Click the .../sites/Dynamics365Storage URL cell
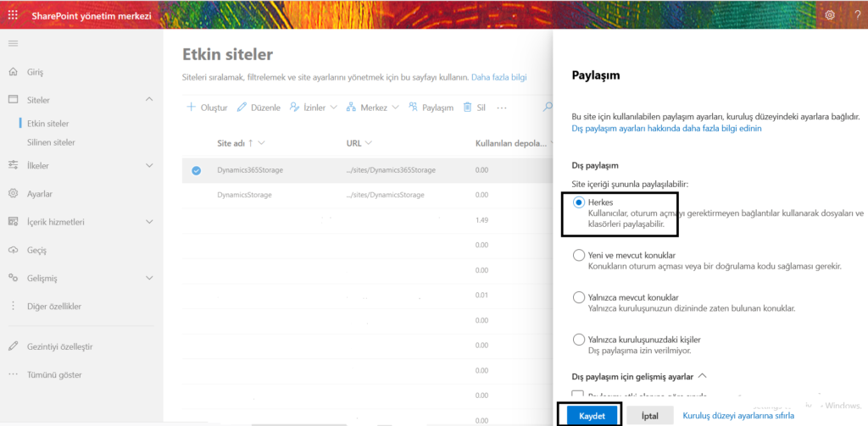This screenshot has width=868, height=426. [391, 170]
